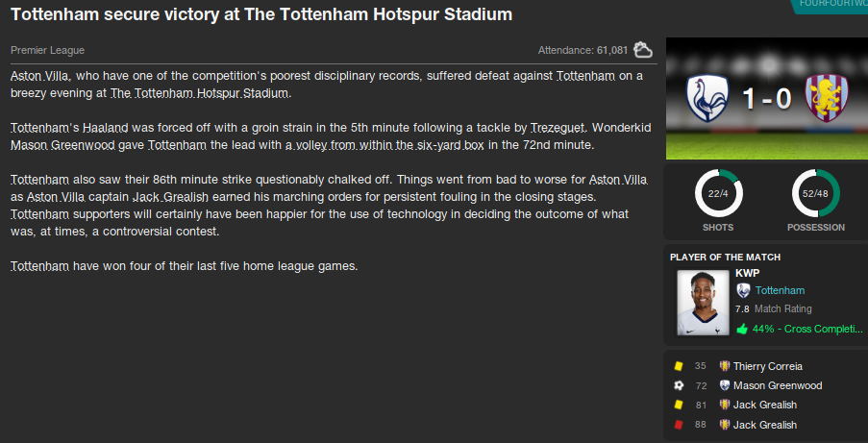Click the green thumbs-up cross completion icon
The width and height of the screenshot is (868, 443).
tap(741, 329)
